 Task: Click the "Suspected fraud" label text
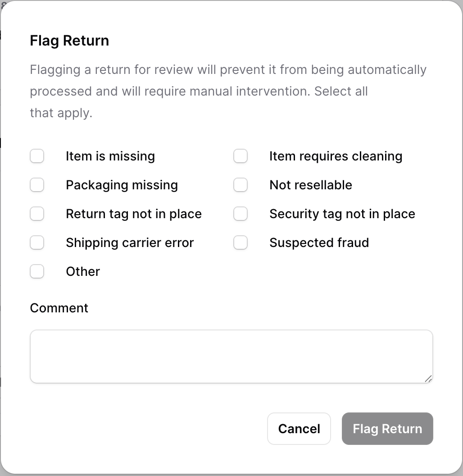(x=319, y=243)
